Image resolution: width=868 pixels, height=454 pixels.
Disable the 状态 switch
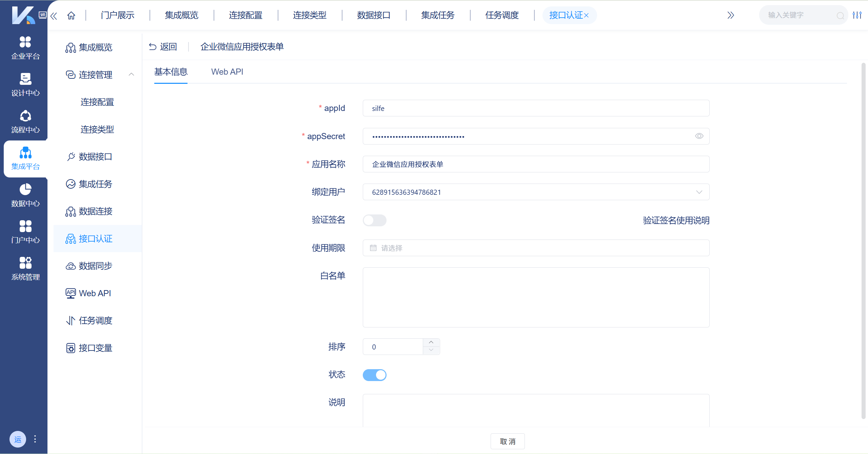[x=374, y=375]
